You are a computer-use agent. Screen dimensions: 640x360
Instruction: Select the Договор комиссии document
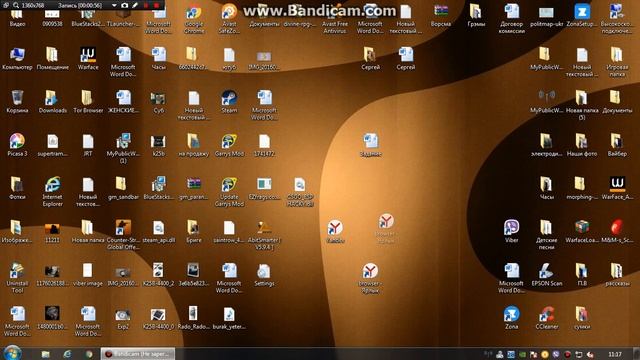tap(511, 18)
